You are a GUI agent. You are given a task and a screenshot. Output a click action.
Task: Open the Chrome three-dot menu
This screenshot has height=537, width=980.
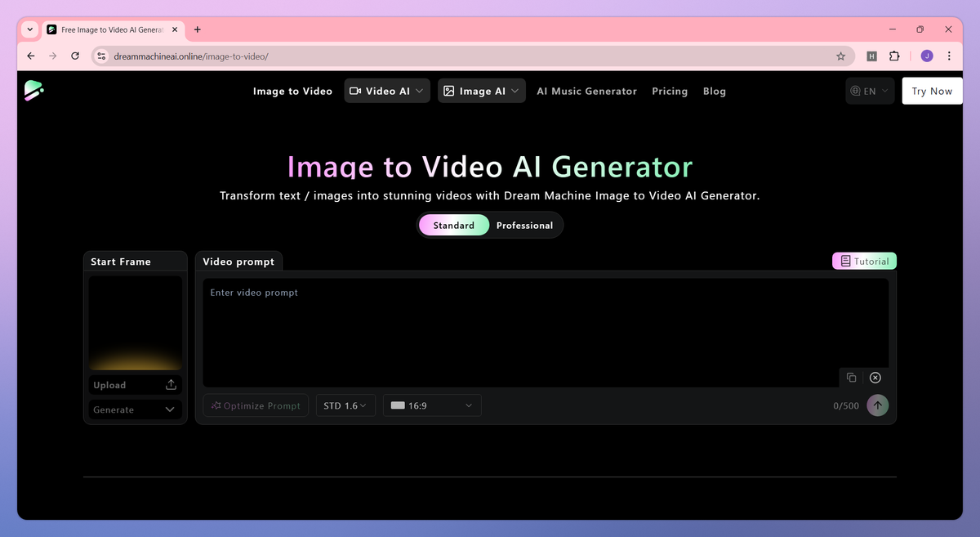[949, 56]
